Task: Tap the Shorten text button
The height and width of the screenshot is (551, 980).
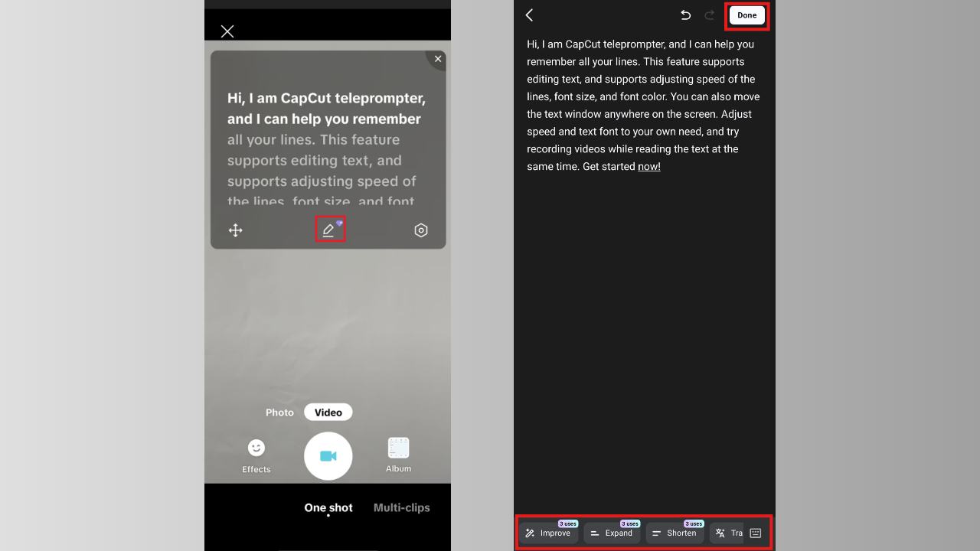Action: 675,533
